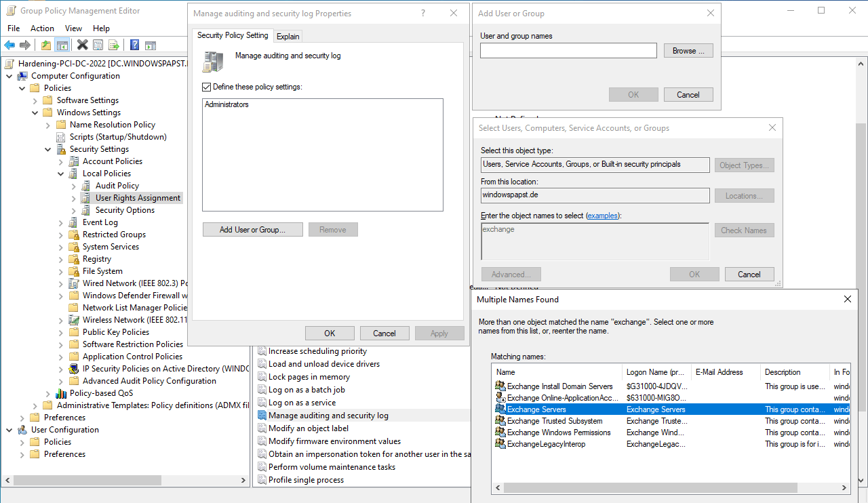868x503 pixels.
Task: Click the Show/Hide Action Pane icon
Action: tap(151, 45)
